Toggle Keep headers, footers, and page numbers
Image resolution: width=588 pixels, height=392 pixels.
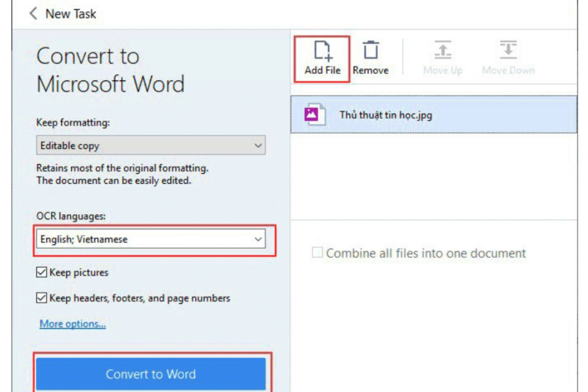[42, 298]
